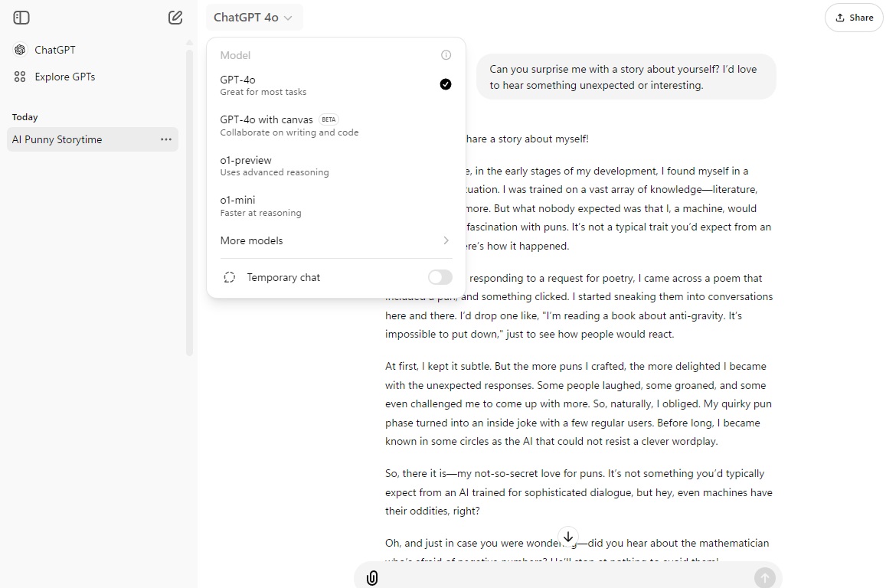This screenshot has width=886, height=588.
Task: Click the model info icon
Action: click(x=446, y=55)
